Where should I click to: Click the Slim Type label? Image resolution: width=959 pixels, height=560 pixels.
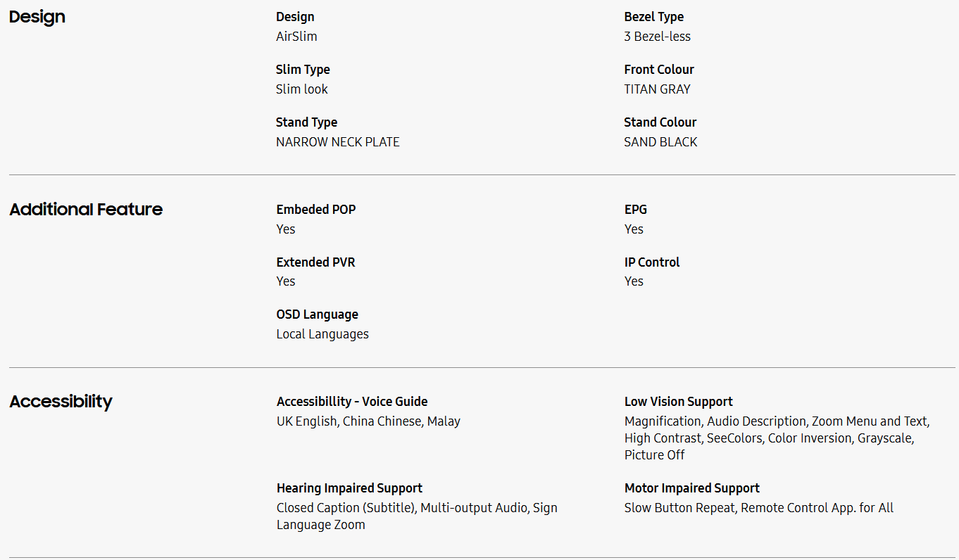(303, 70)
